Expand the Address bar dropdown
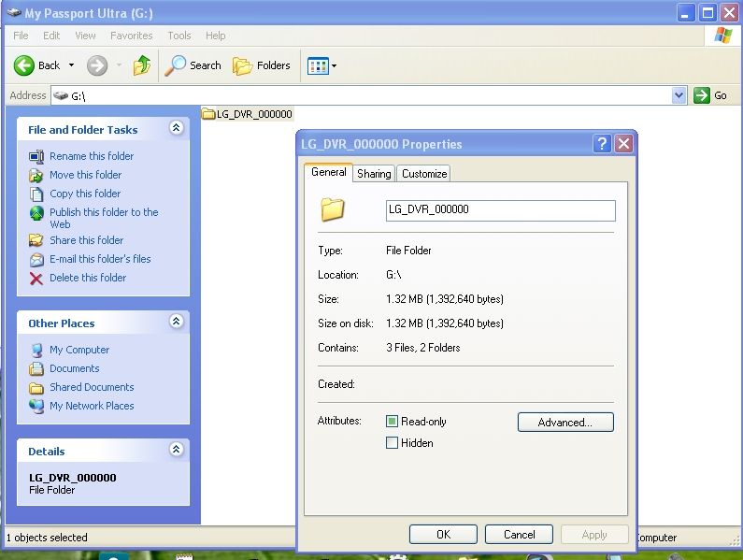 tap(679, 95)
